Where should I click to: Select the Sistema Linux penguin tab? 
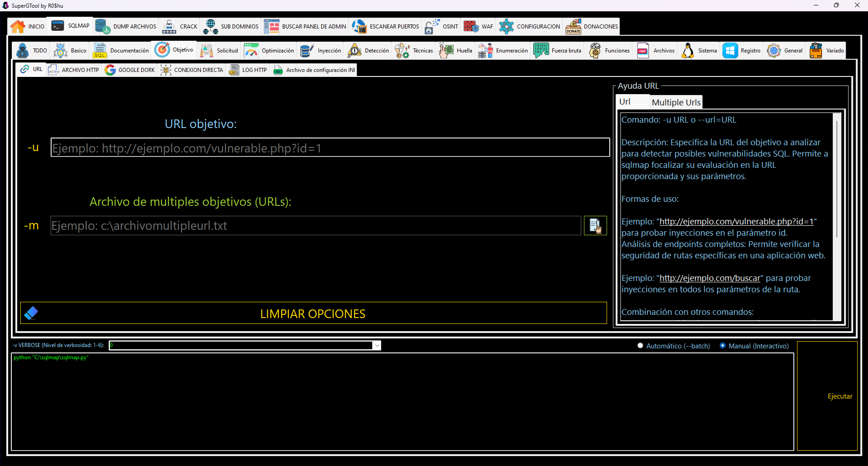699,51
